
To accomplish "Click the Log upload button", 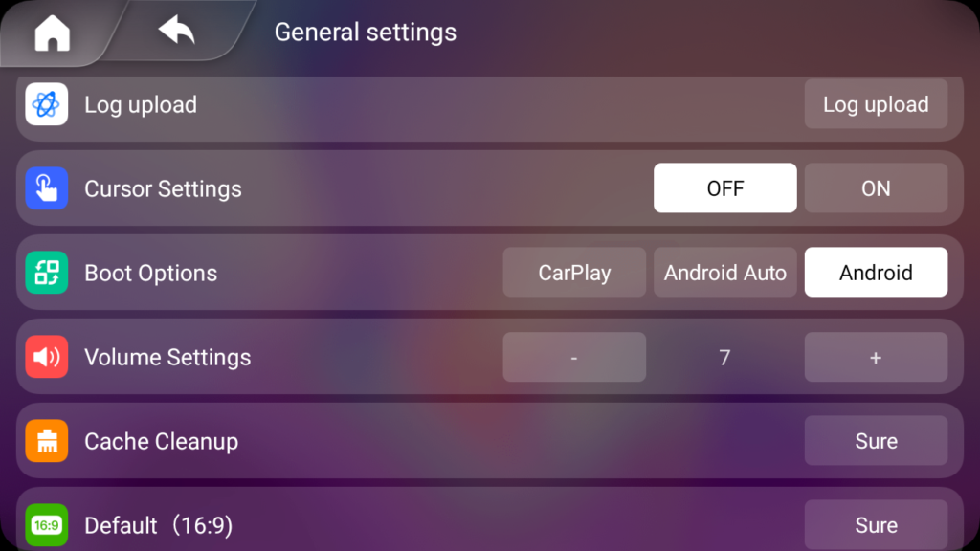I will tap(876, 104).
